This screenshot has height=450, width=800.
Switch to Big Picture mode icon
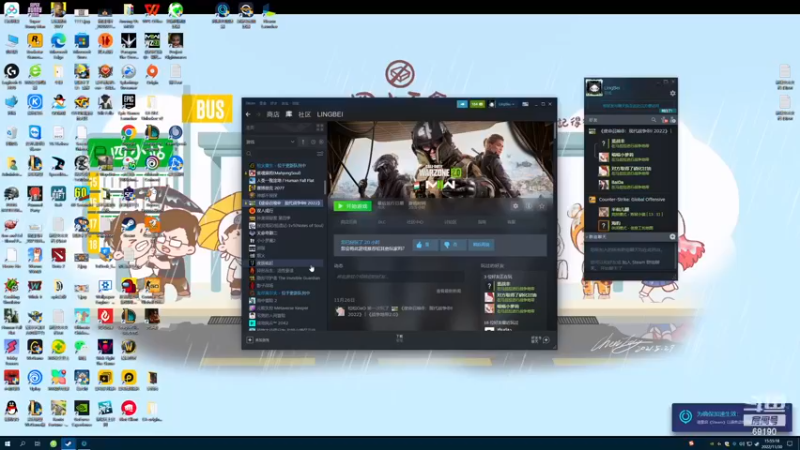click(x=525, y=104)
